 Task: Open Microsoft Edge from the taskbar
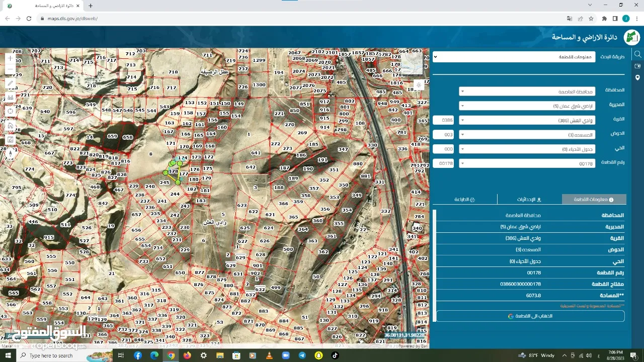[x=154, y=355]
